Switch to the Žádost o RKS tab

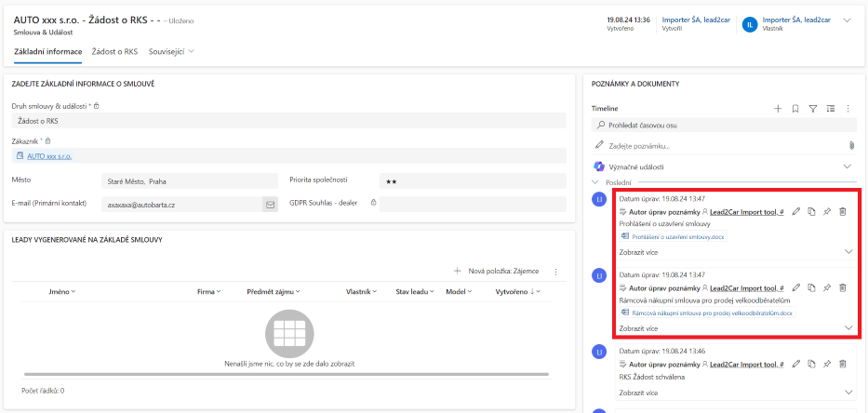coord(116,51)
